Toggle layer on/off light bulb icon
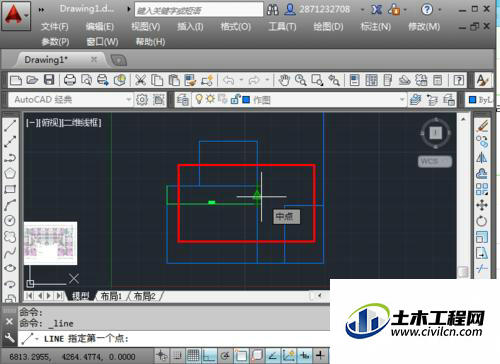Viewport: 500px width, 364px height. [x=199, y=99]
